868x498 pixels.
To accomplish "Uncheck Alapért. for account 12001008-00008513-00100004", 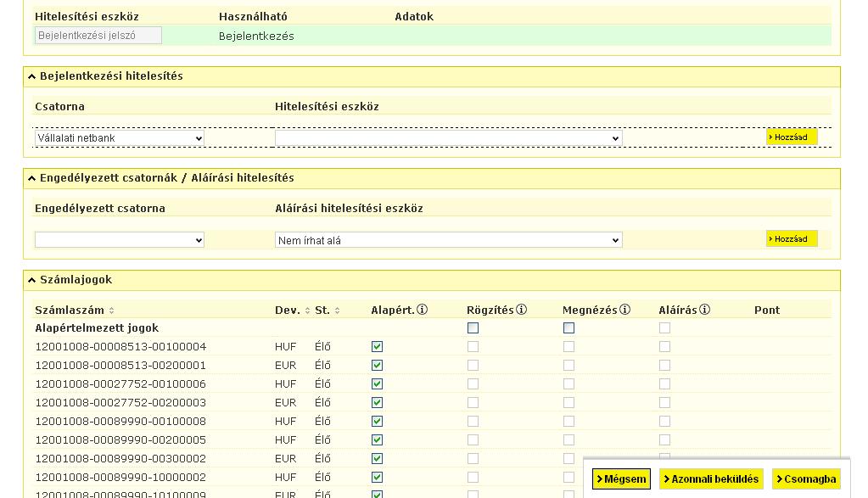I will click(377, 346).
